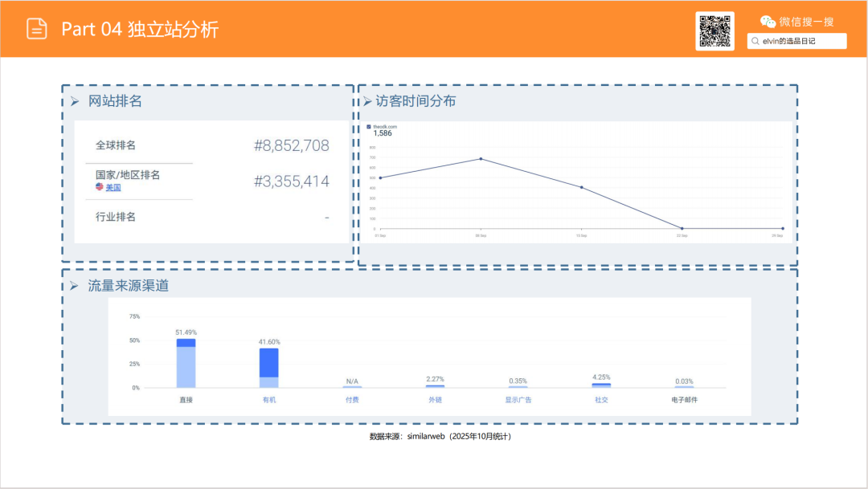
Task: Click the arrow bullet next to 网站排名
Action: point(75,101)
